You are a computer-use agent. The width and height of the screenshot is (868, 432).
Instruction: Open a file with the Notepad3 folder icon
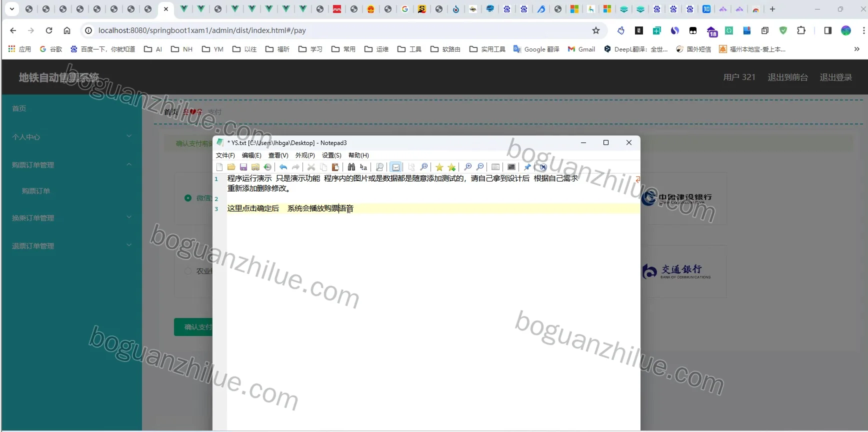click(231, 167)
